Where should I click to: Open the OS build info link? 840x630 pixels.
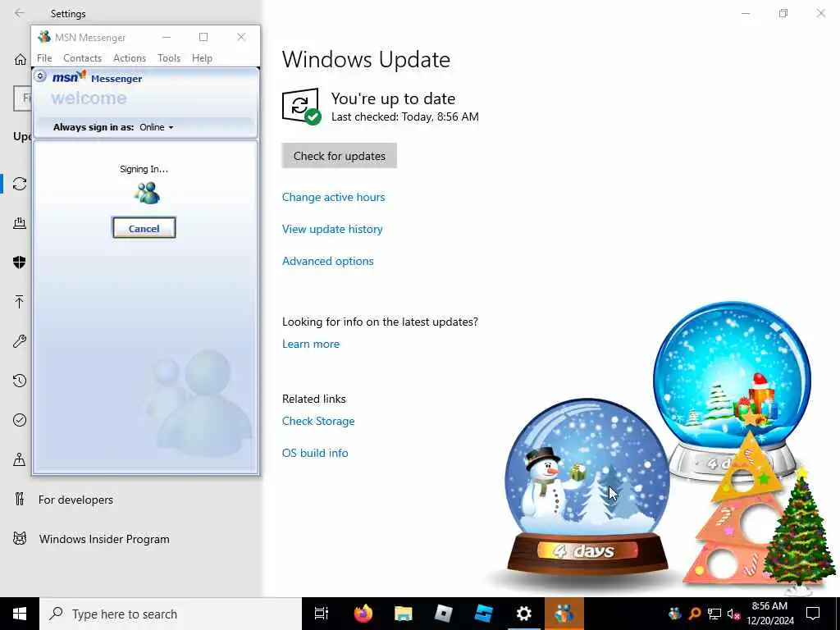coord(315,453)
